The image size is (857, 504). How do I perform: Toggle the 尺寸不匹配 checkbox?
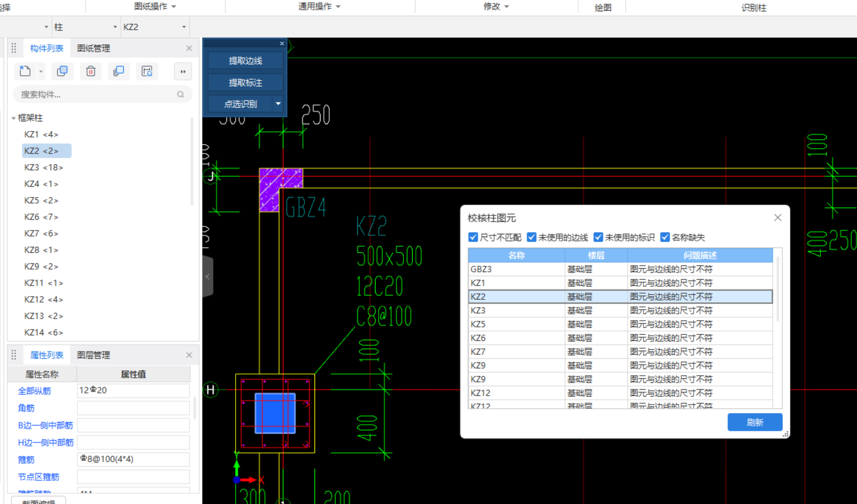[473, 237]
